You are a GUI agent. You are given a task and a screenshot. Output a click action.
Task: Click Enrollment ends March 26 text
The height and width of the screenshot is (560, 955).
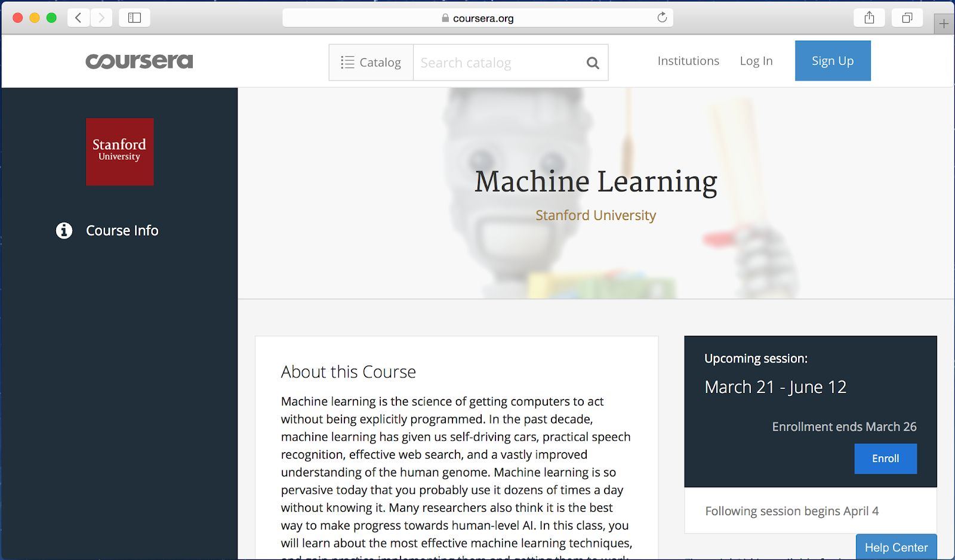tap(844, 427)
